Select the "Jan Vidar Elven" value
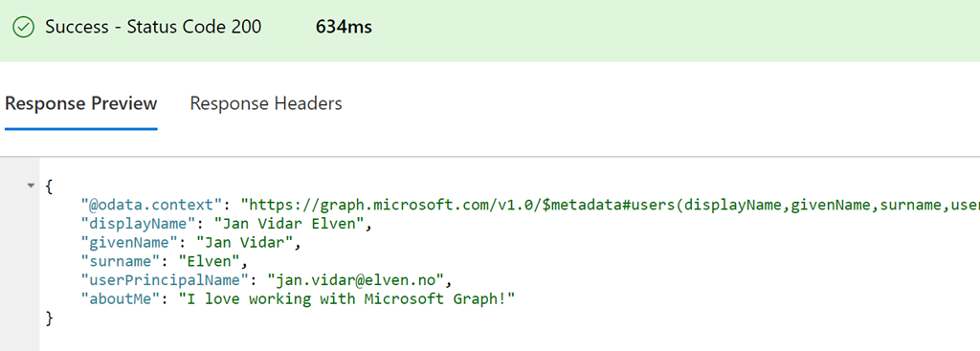The height and width of the screenshot is (351, 980). point(289,224)
